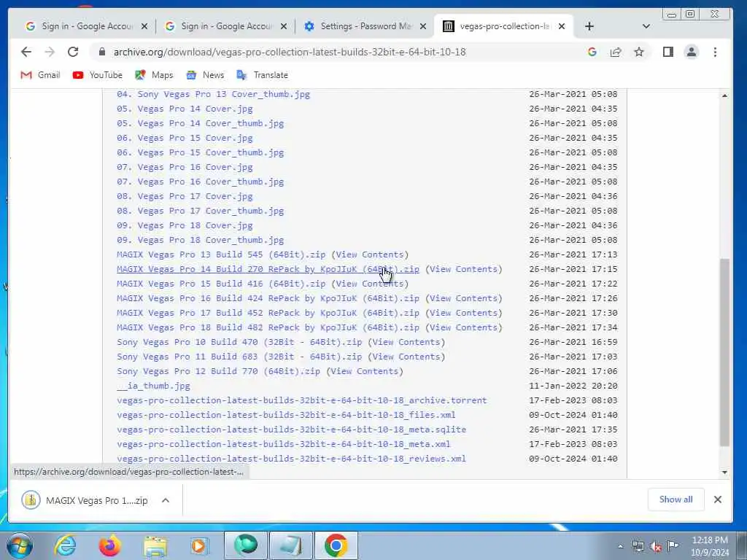Click scrollbar down arrow
The width and height of the screenshot is (747, 560).
(x=724, y=472)
